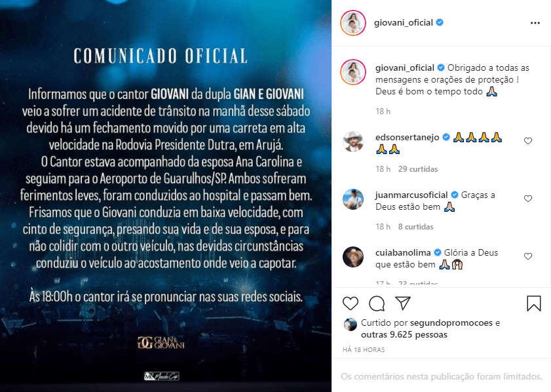The image size is (551, 392).
Task: Like juanmarcusoficial's comment
Action: coord(528,199)
